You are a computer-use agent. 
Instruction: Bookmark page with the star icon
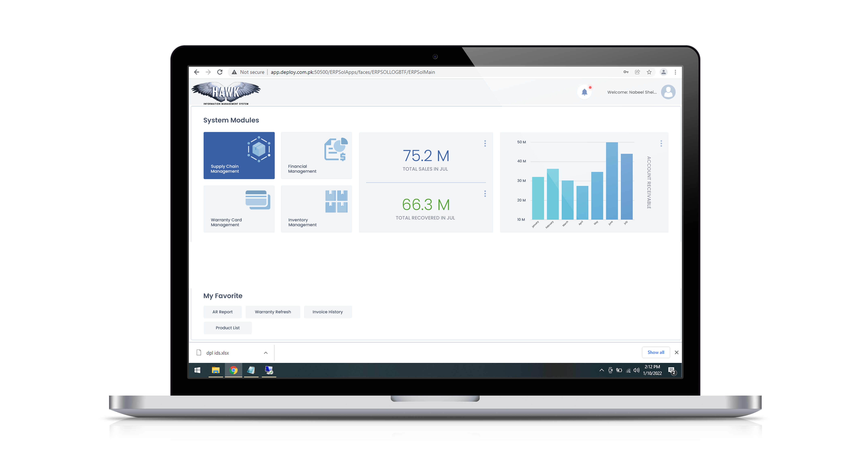tap(649, 72)
